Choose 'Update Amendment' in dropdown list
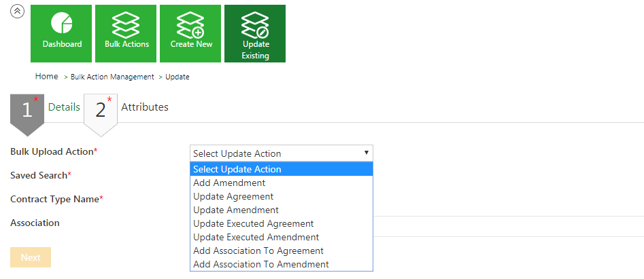The width and height of the screenshot is (644, 279). point(236,210)
